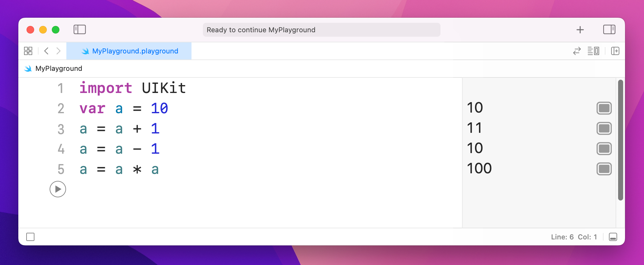Toggle the debug area bottom-right button
644x265 pixels.
(613, 237)
